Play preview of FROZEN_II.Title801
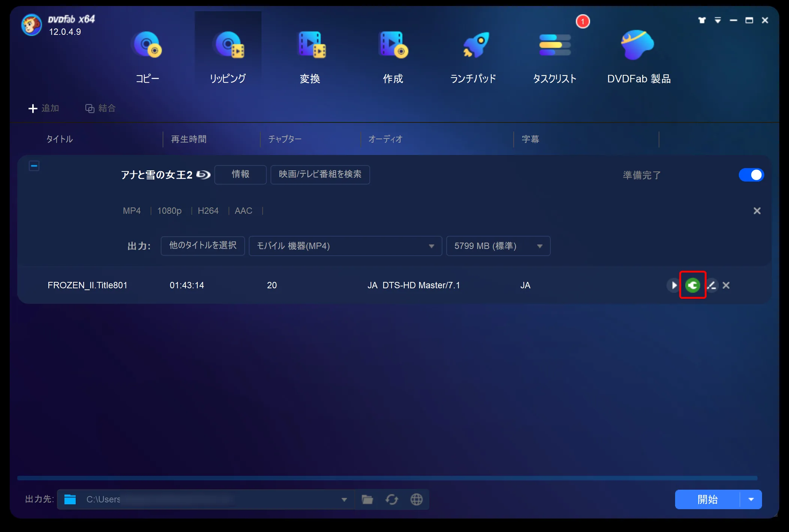This screenshot has height=532, width=789. [x=673, y=285]
